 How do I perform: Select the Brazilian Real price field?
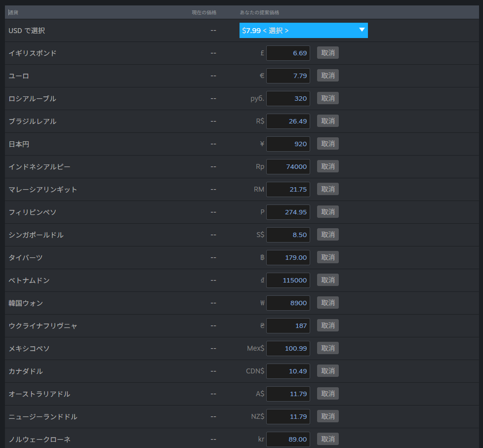click(x=288, y=122)
